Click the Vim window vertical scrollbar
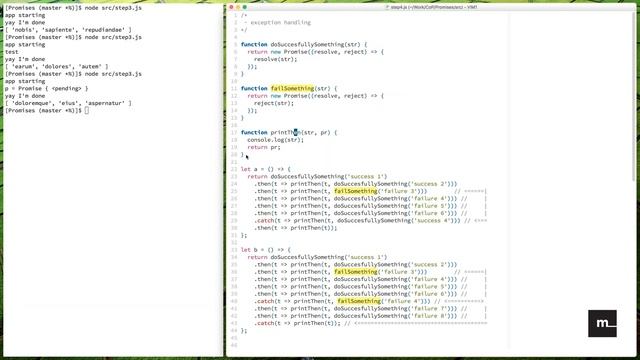Image resolution: width=640 pixels, height=360 pixels. pos(633,96)
